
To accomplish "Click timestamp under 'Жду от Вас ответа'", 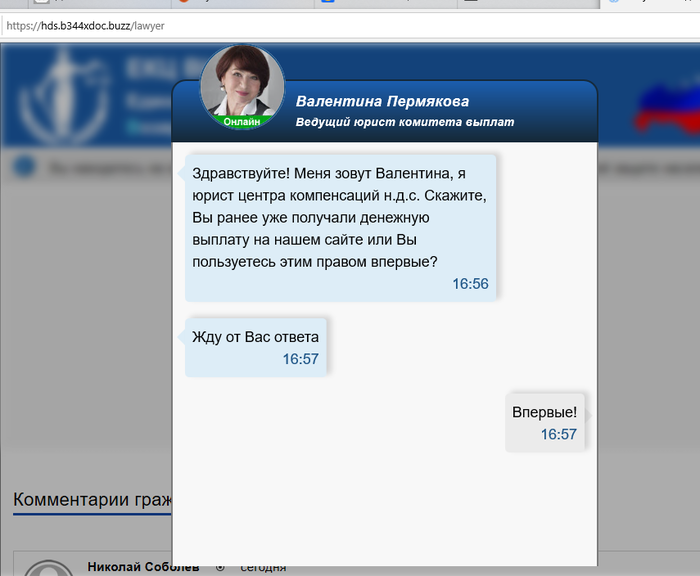I will 300,359.
